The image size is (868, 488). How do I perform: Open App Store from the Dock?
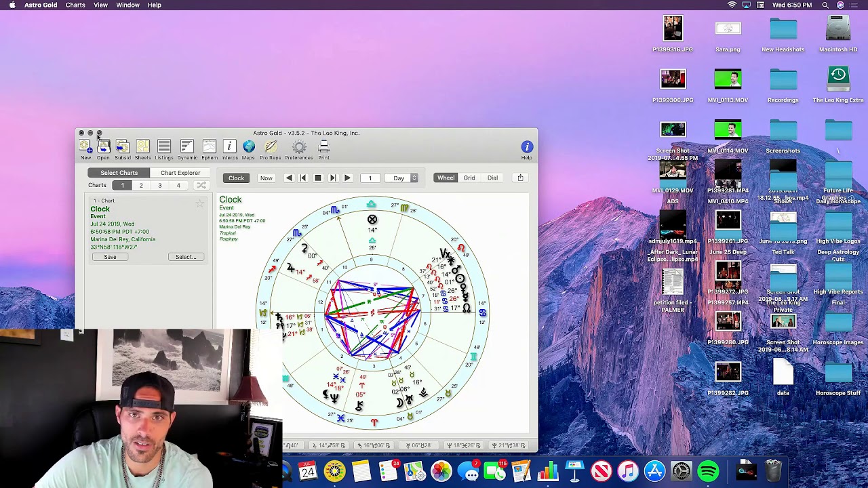pos(655,471)
